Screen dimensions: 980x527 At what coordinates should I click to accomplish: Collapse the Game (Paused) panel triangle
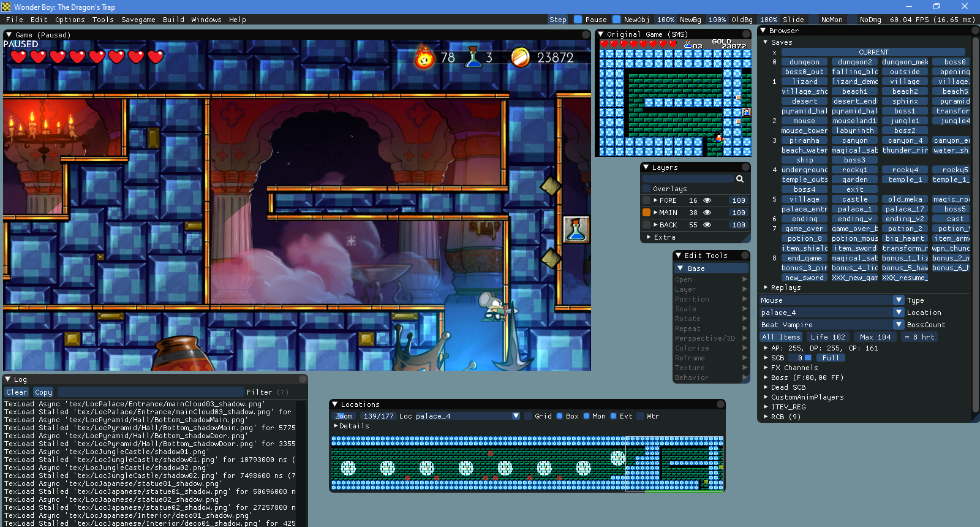9,35
